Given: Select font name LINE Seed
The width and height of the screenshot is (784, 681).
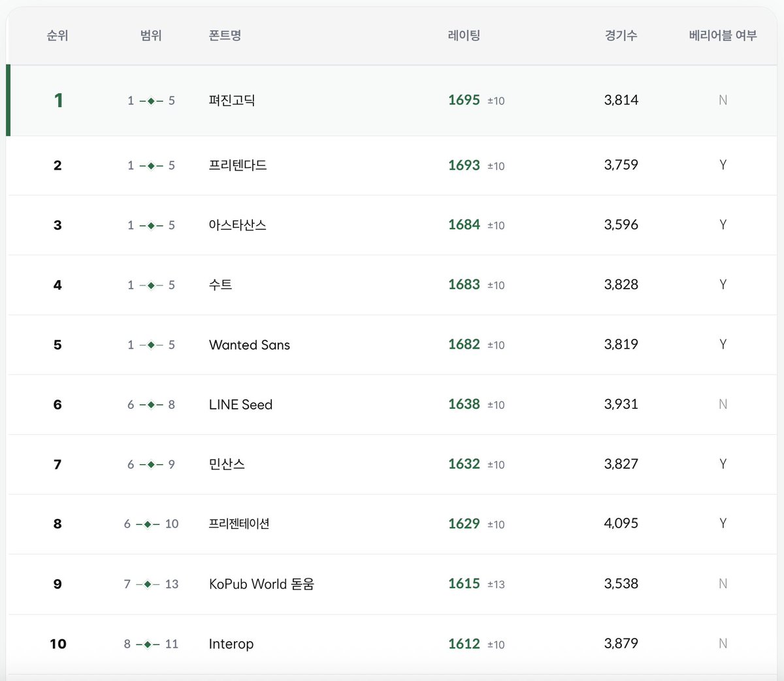Looking at the screenshot, I should click(x=240, y=405).
